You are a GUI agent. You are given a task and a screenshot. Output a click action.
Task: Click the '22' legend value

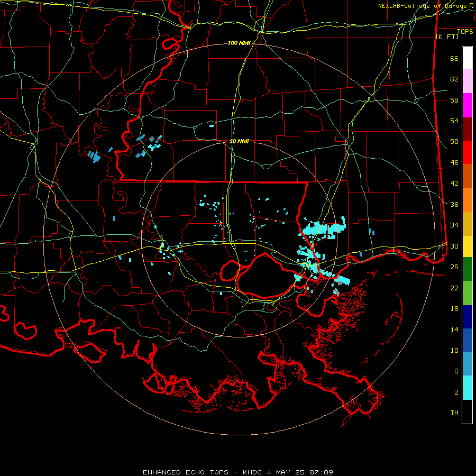[x=454, y=288]
